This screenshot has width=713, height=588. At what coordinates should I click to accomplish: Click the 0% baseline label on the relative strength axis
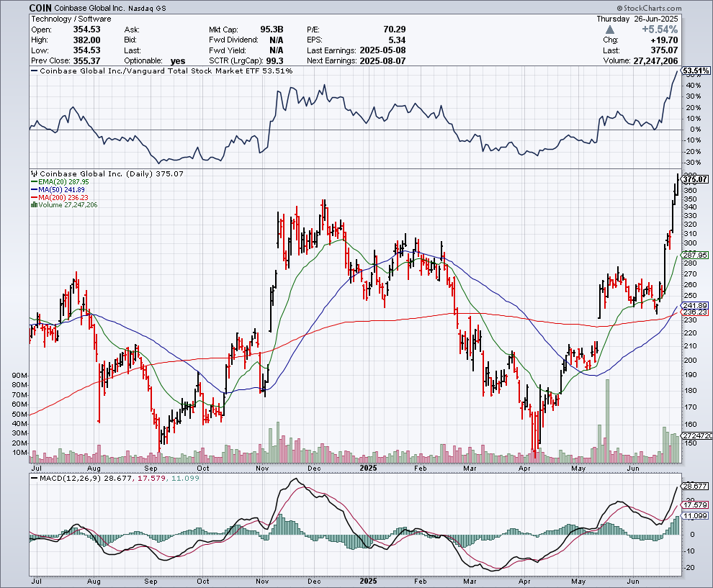(695, 130)
